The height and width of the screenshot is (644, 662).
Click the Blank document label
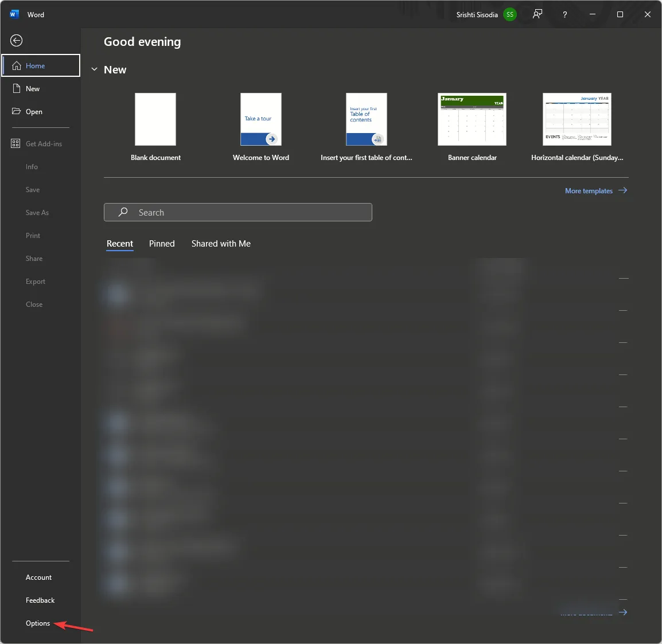point(156,157)
